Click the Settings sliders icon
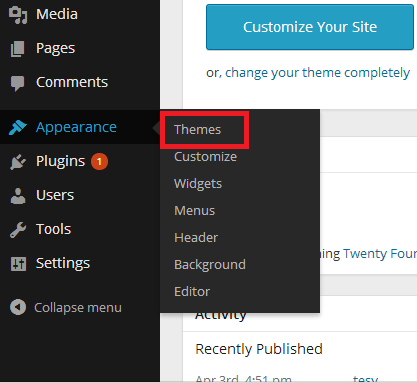Viewport: 417px width, 383px height. (18, 264)
